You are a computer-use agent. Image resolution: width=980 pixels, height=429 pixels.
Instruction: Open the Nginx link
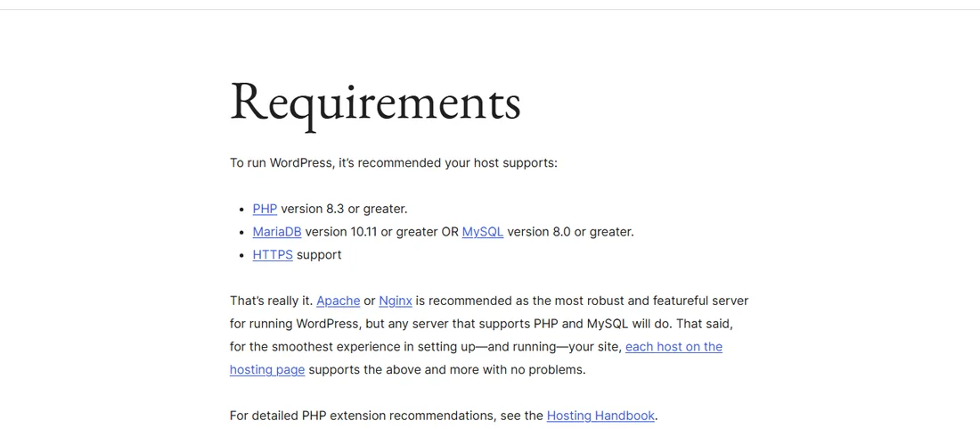tap(395, 301)
